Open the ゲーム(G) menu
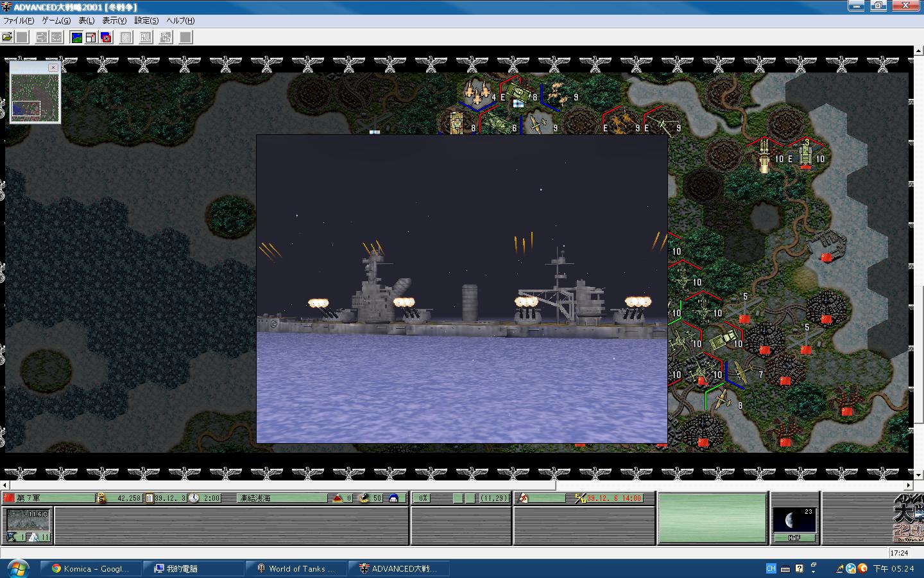 (56, 21)
